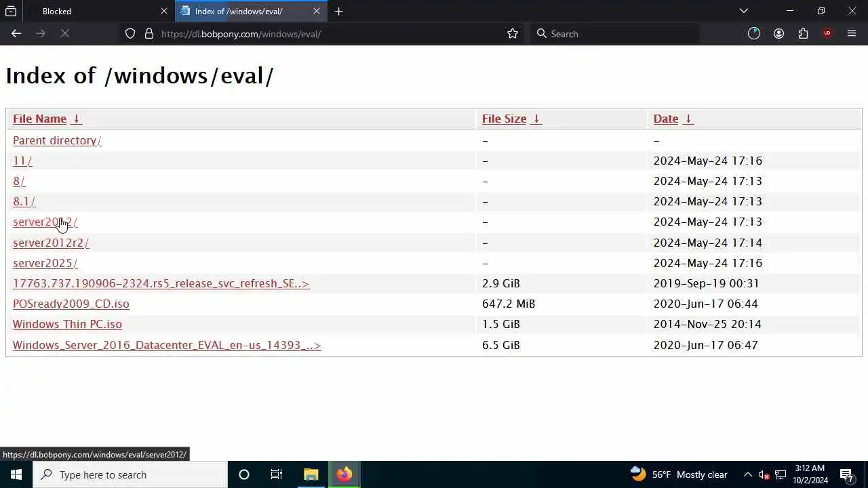Open the Firefox application menu

click(x=852, y=33)
